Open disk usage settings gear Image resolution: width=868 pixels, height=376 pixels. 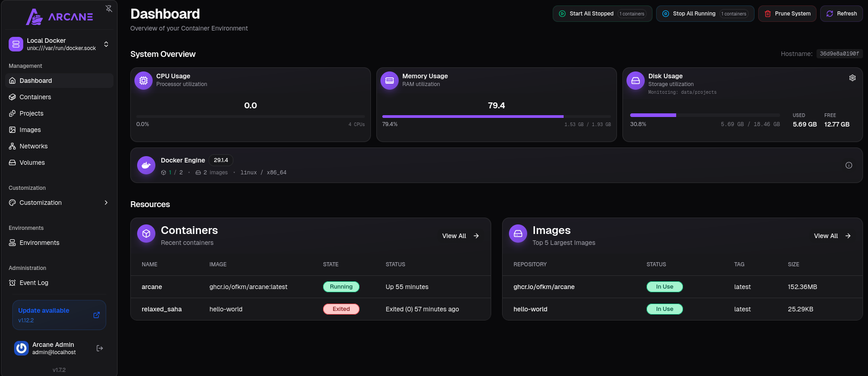click(852, 78)
